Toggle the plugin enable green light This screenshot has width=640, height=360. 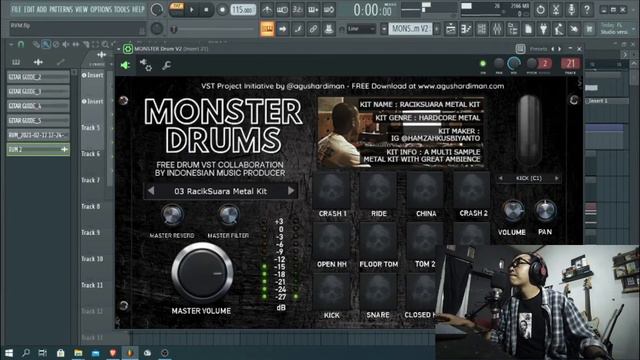(483, 64)
